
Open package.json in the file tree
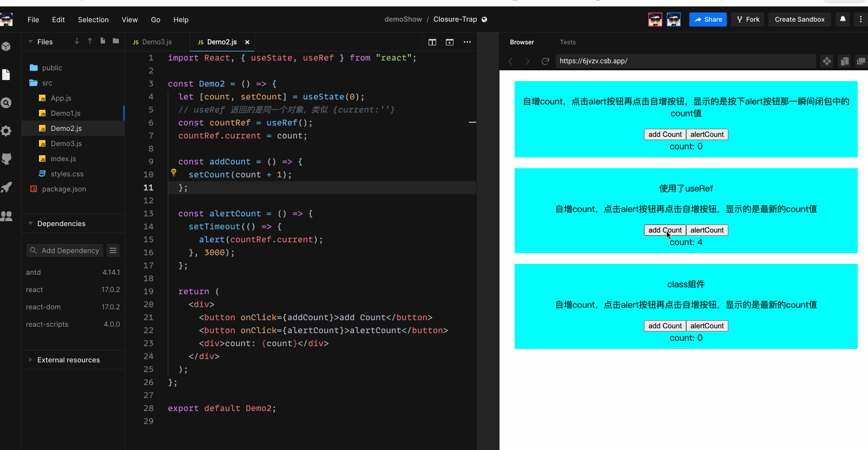(73, 189)
